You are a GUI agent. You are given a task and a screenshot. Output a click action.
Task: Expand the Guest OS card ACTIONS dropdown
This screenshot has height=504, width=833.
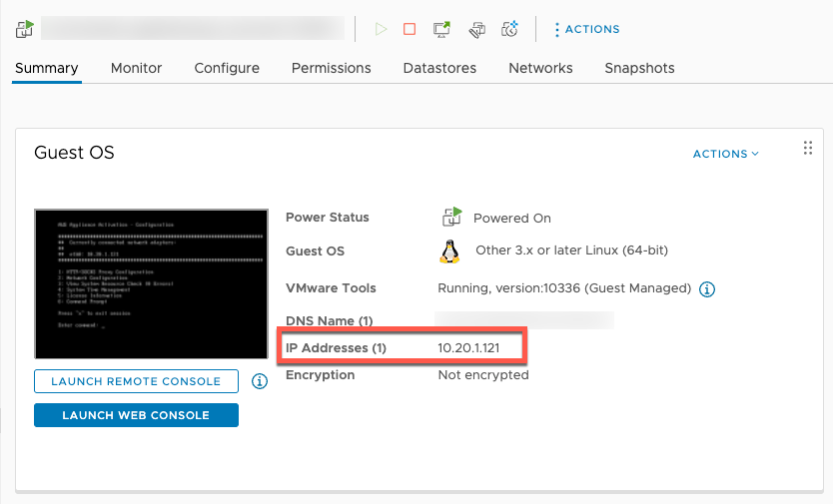coord(726,154)
